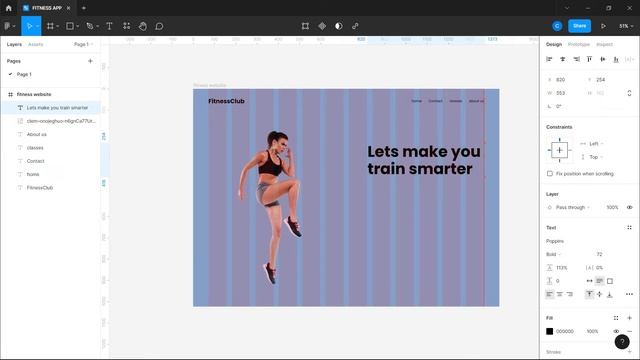Select the Pen tool

pos(90,26)
